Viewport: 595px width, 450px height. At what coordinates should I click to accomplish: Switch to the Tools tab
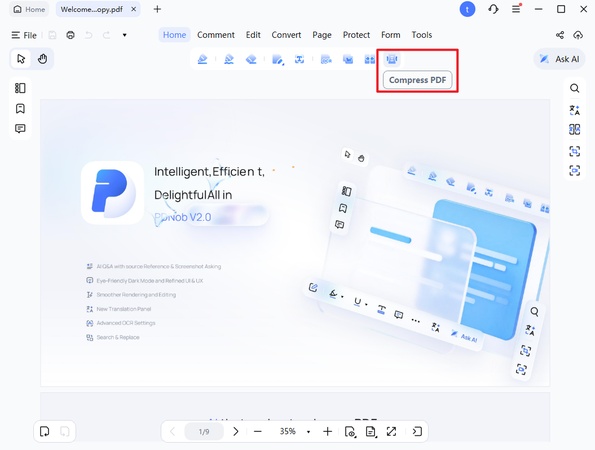[x=422, y=35]
